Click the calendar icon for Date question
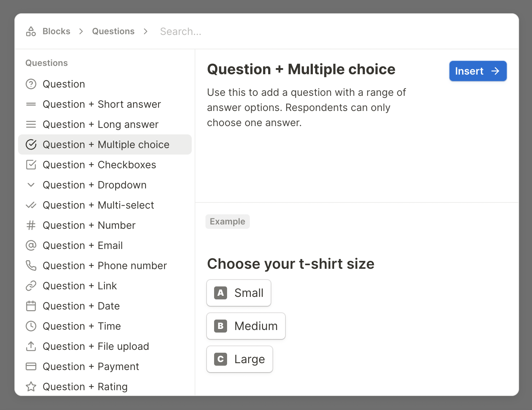The image size is (532, 410). pos(31,306)
